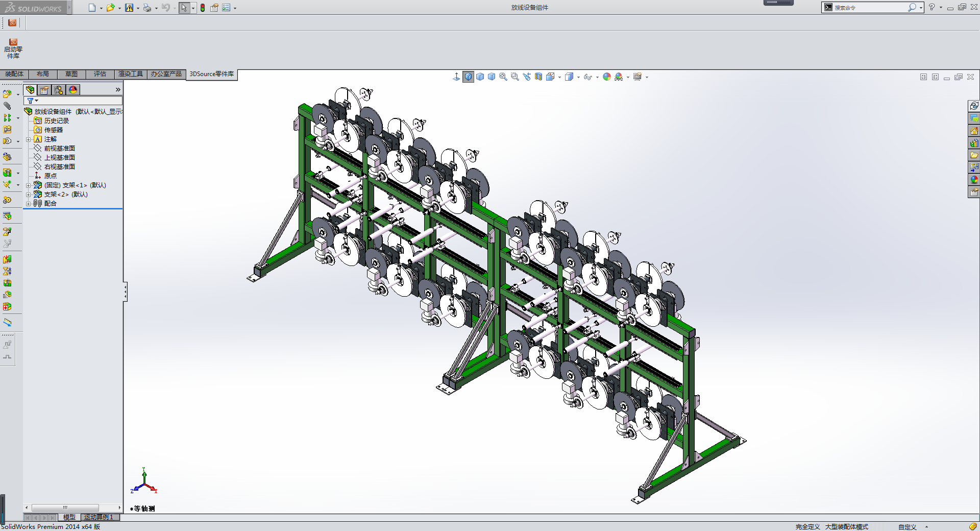Click the New document icon
980x531 pixels.
click(x=92, y=8)
